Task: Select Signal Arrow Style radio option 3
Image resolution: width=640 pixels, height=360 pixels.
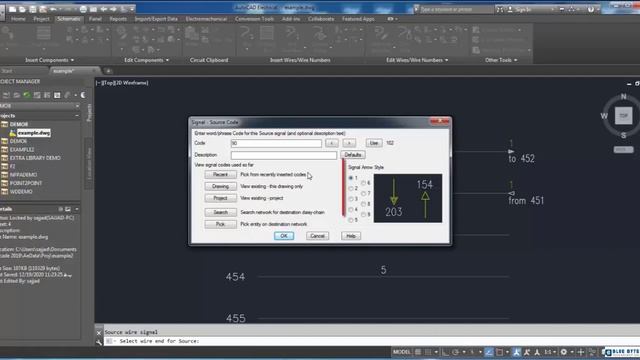Action: (x=351, y=199)
